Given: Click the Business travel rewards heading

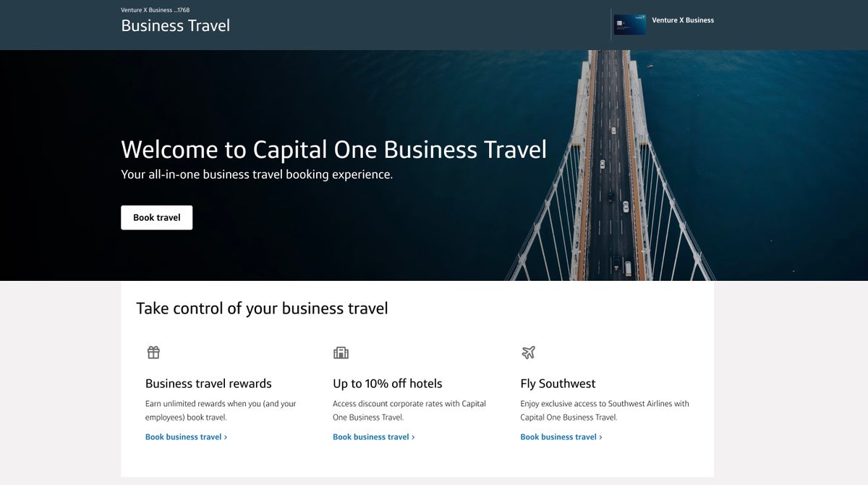Looking at the screenshot, I should (208, 384).
